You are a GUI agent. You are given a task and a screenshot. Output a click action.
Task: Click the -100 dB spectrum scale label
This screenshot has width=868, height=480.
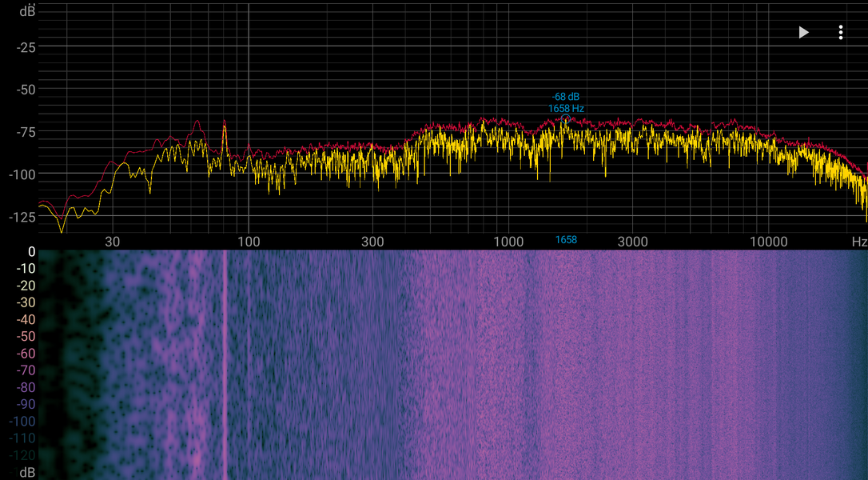click(22, 174)
